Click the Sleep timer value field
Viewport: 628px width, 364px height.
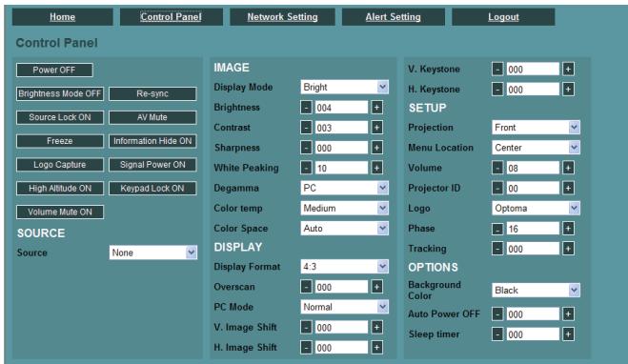point(533,334)
